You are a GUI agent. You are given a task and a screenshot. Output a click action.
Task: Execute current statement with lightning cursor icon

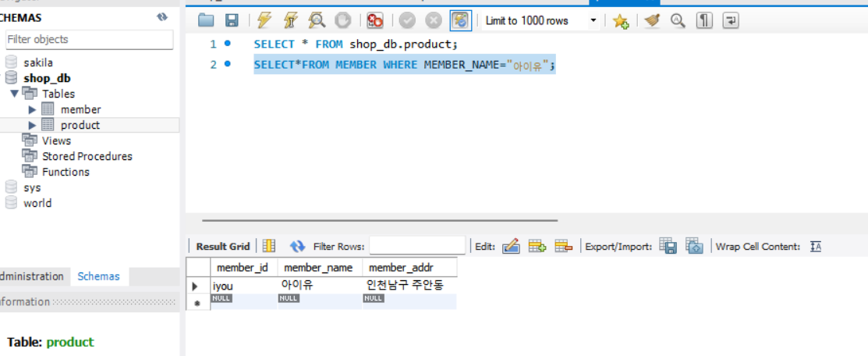[291, 21]
